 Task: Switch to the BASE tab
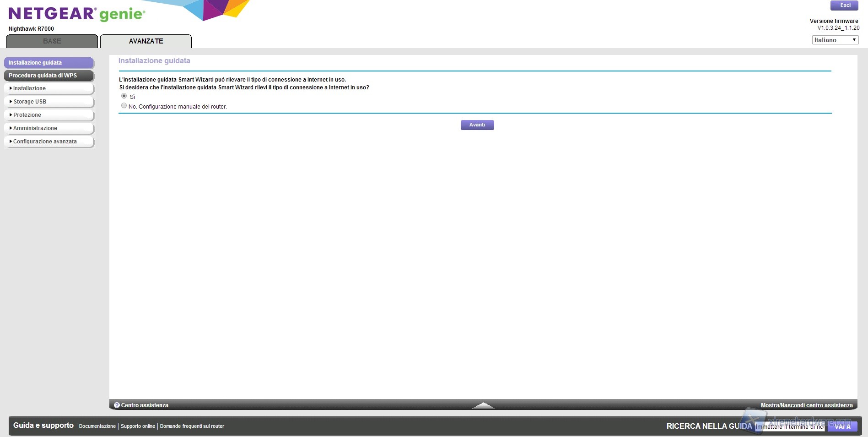pyautogui.click(x=52, y=41)
